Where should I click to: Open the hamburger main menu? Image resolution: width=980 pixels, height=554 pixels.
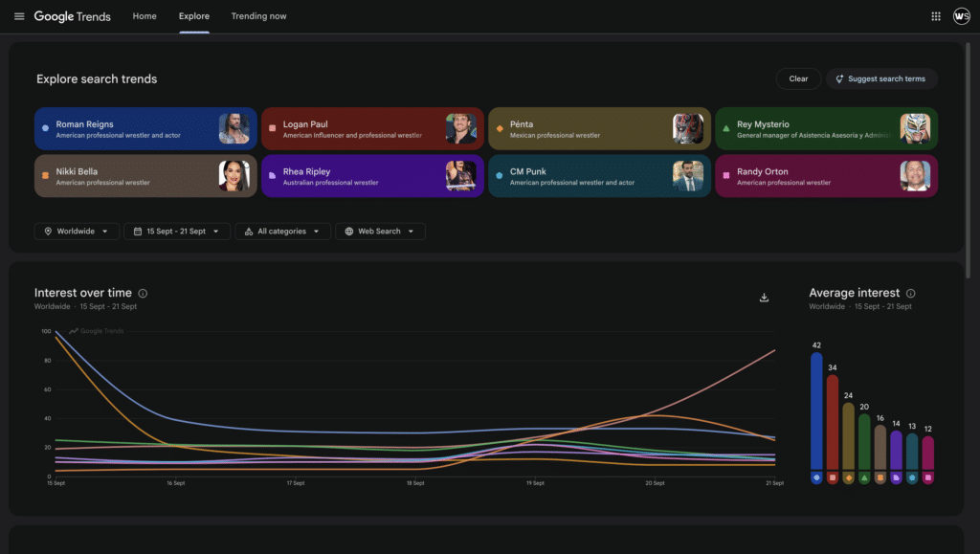point(19,16)
